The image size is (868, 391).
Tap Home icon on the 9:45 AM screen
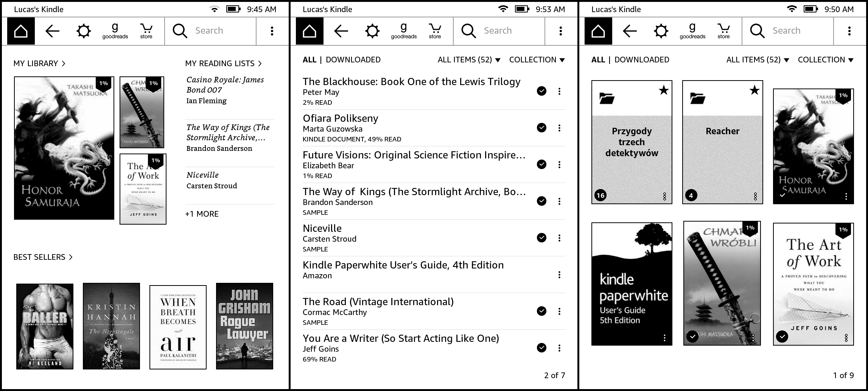[x=21, y=31]
